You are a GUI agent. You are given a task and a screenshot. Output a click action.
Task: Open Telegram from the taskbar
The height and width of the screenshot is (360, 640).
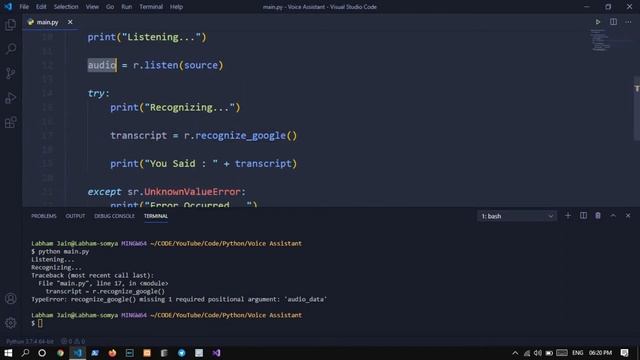pyautogui.click(x=182, y=353)
